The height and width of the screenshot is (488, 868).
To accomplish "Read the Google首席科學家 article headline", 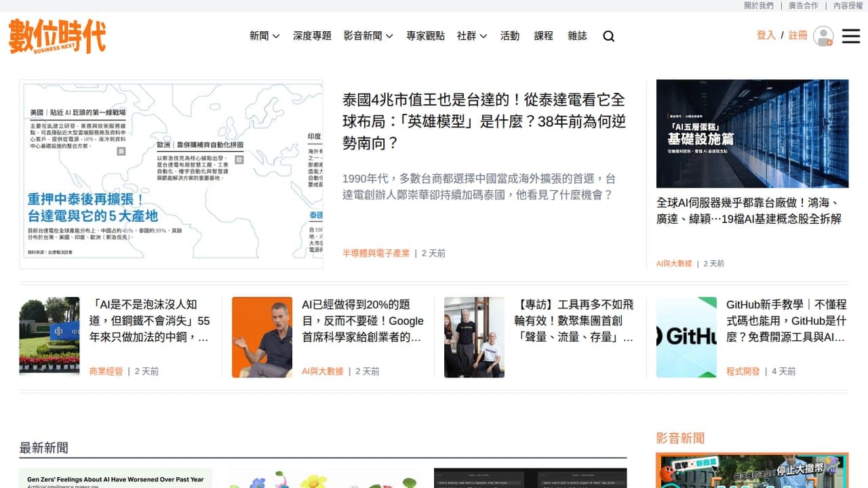I will coord(363,321).
